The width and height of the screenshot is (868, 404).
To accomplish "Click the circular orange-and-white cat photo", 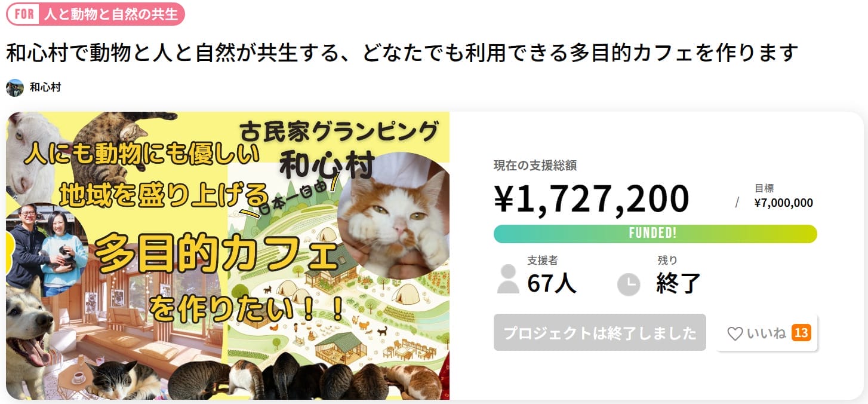I will pyautogui.click(x=393, y=216).
